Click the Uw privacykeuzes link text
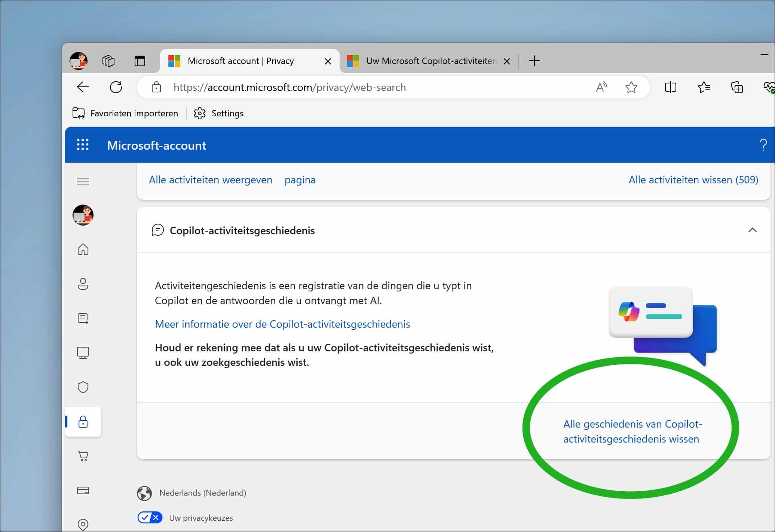Viewport: 775px width, 532px height. pos(201,518)
